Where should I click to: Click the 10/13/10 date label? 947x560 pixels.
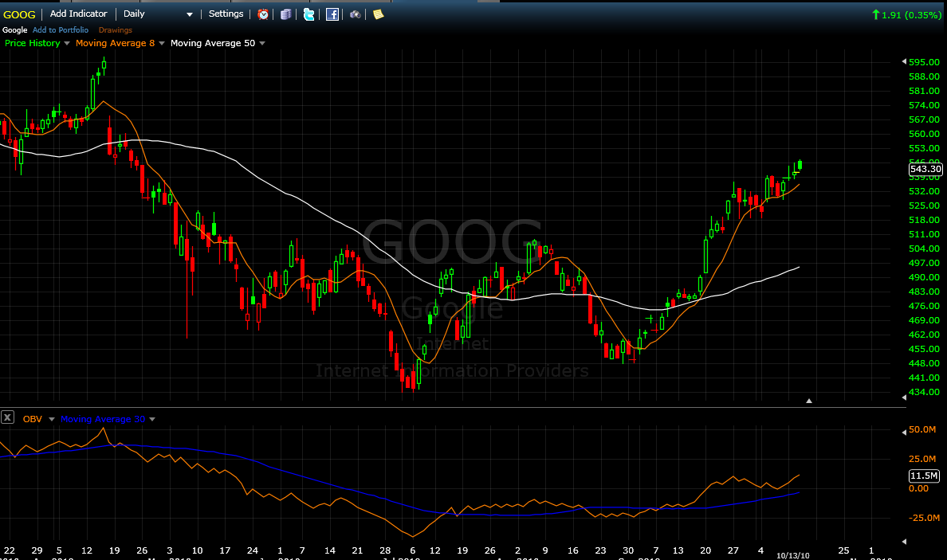pos(793,556)
